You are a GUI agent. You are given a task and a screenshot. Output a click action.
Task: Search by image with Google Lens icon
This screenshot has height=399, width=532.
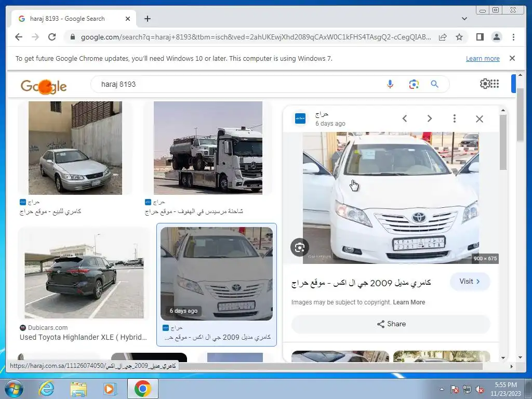coord(414,84)
